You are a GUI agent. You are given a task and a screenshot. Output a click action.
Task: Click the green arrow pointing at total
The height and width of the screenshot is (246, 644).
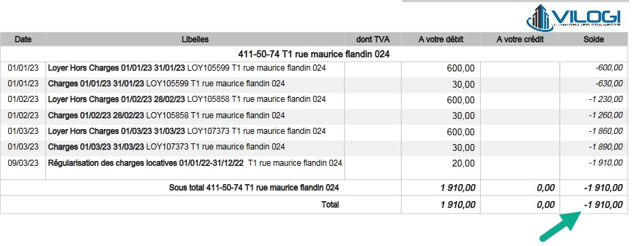click(x=560, y=226)
